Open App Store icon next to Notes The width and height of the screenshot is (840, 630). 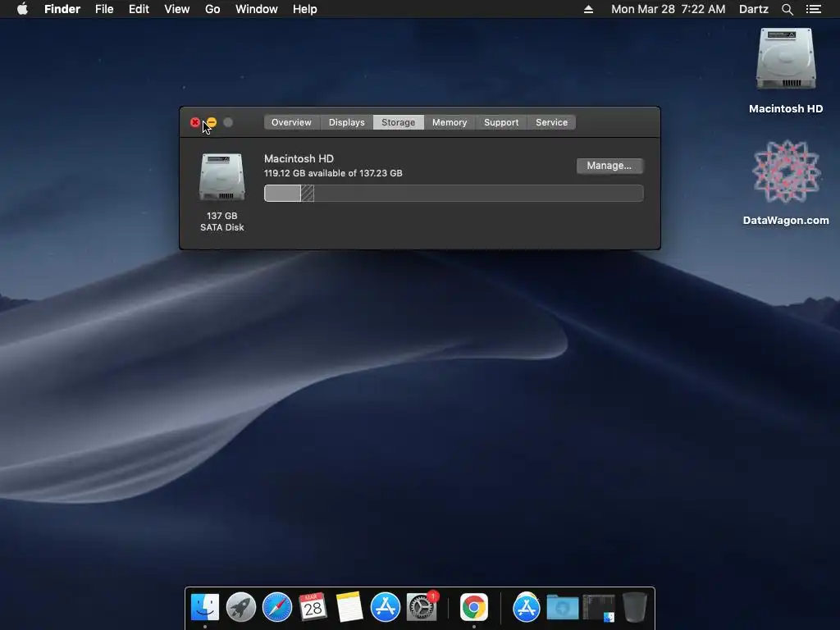(x=386, y=607)
